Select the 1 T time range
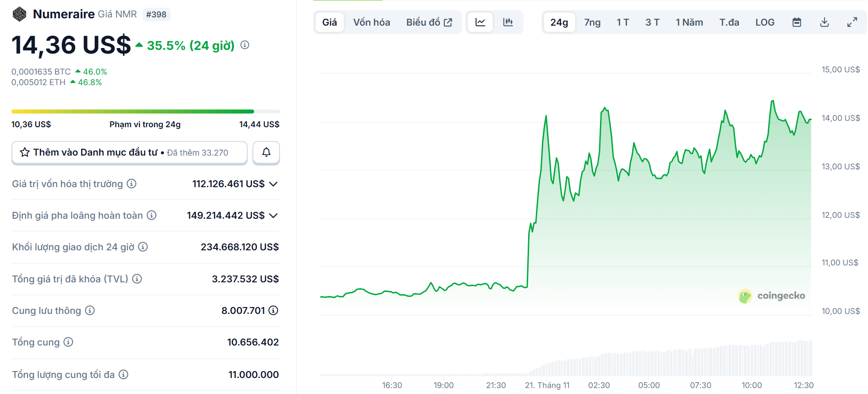Viewport: 868px width, 394px height. [x=622, y=22]
